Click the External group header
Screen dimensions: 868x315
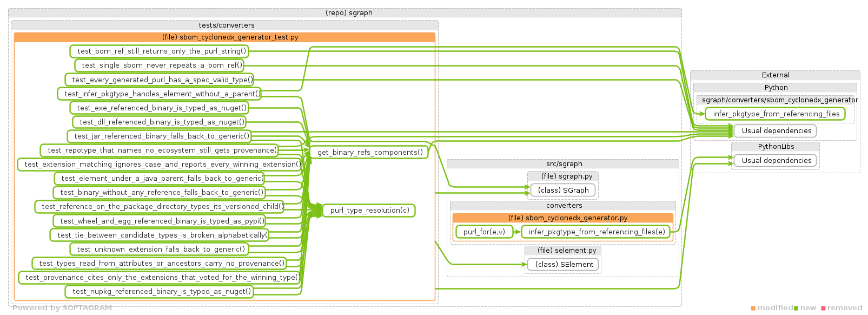[775, 75]
